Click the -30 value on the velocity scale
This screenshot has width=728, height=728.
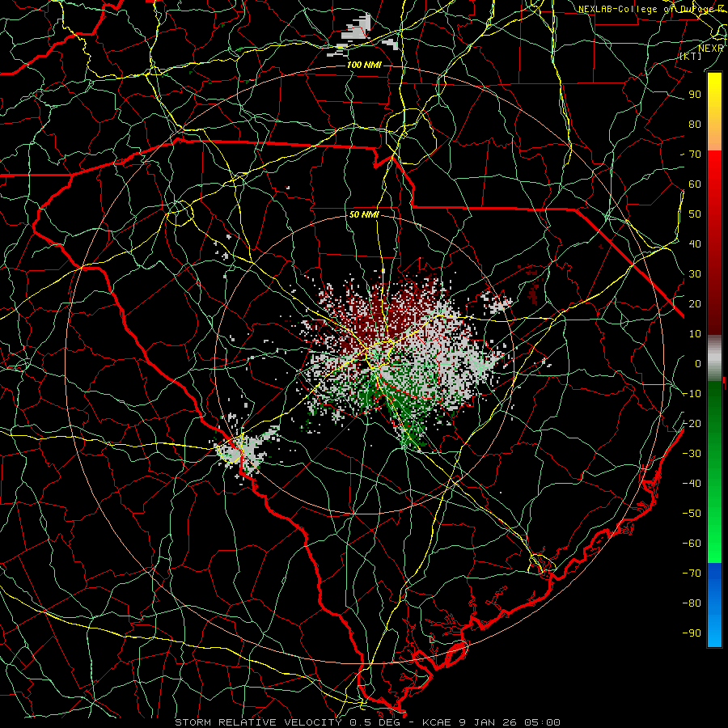[x=692, y=454]
